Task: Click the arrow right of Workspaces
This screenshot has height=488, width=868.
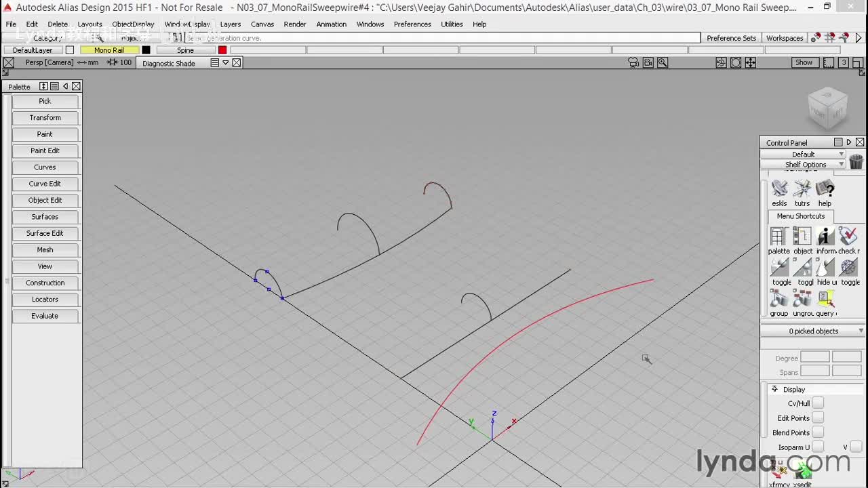Action: (x=859, y=38)
